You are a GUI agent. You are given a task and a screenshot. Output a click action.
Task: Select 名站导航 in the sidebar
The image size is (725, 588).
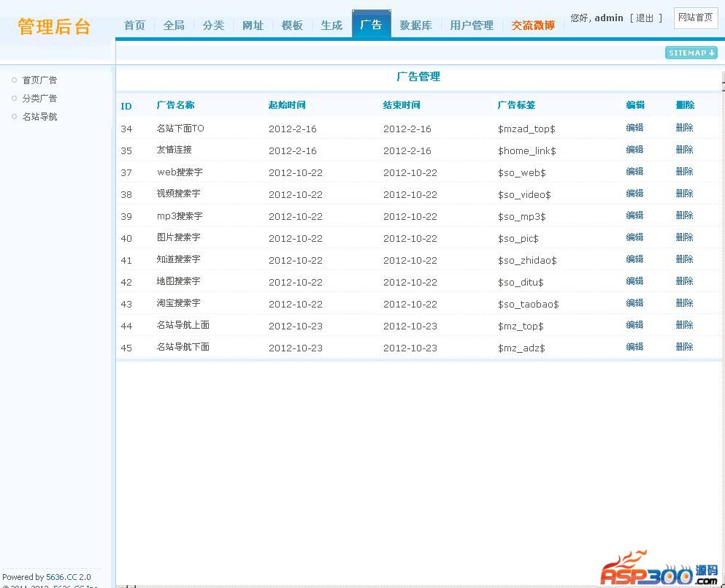point(39,117)
